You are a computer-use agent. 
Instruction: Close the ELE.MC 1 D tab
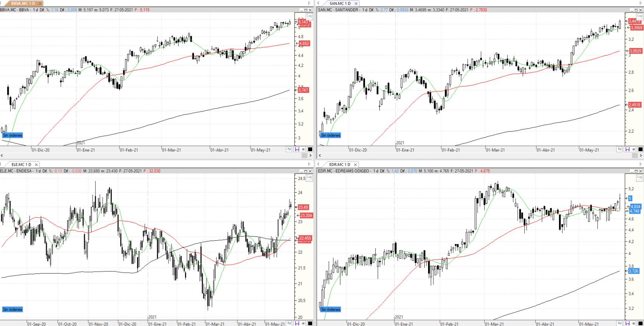[x=36, y=165]
